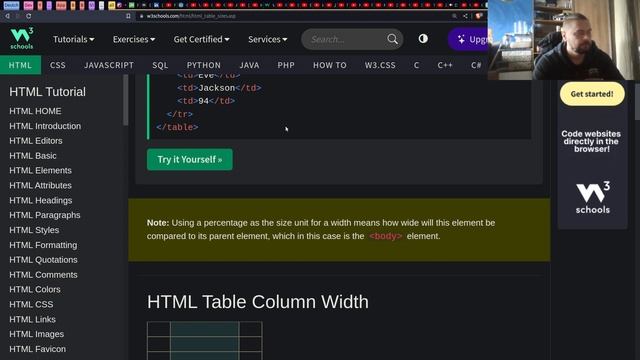640x360 pixels.
Task: Click the share icon in address bar
Action: click(x=465, y=16)
